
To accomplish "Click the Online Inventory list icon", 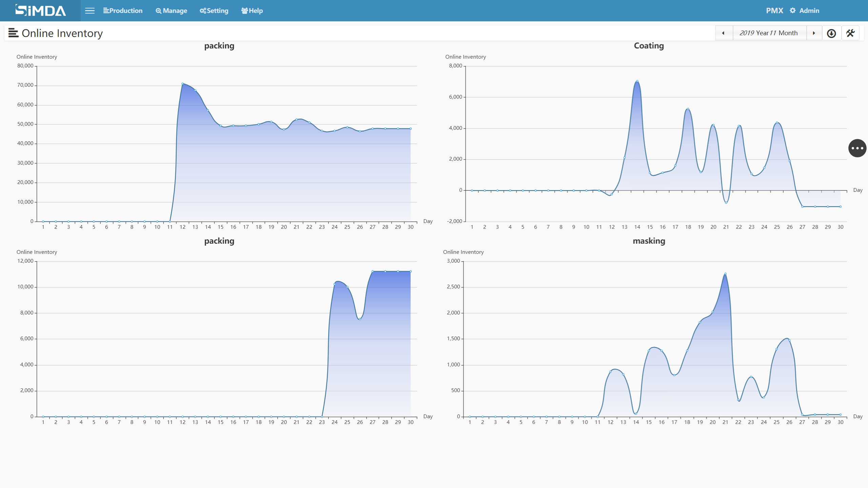I will click(13, 33).
